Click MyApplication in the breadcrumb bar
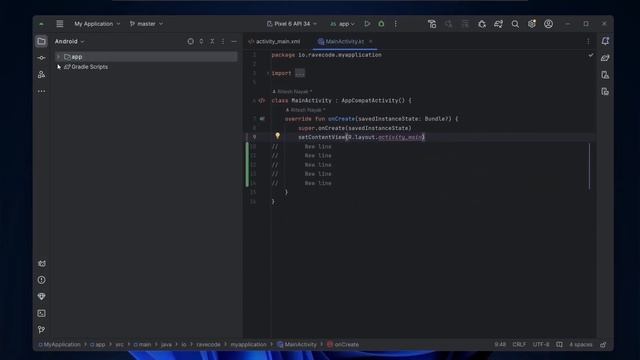This screenshot has width=640, height=360. point(60,344)
